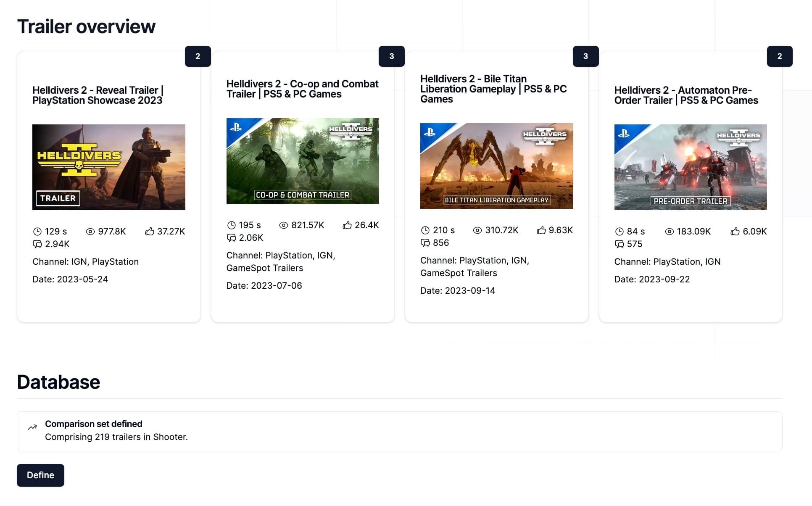
Task: Click the count badge on Co-op and Combat card
Action: [x=392, y=56]
